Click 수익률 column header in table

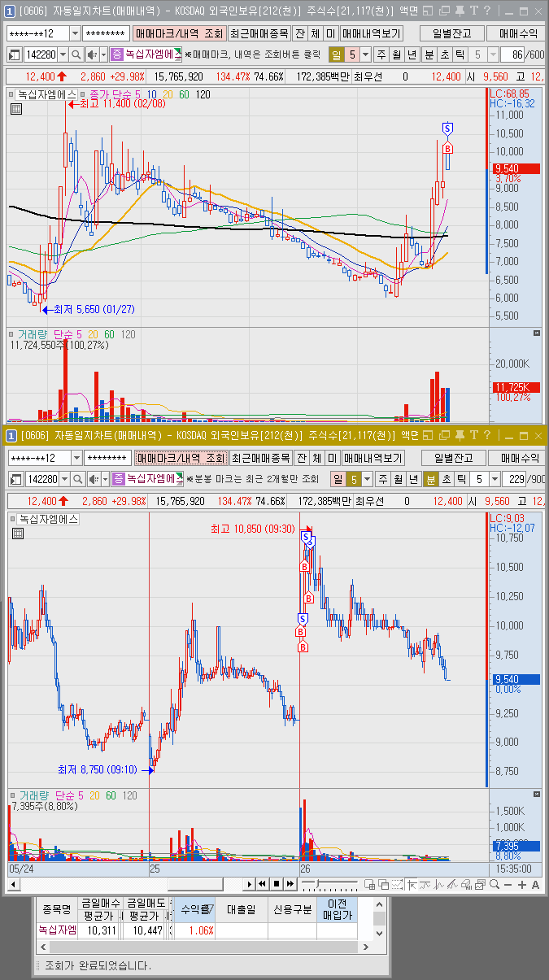(x=196, y=909)
